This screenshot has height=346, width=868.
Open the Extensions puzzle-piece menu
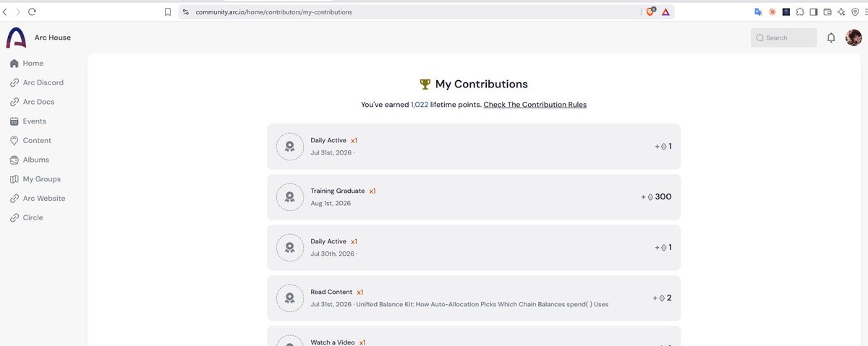click(800, 12)
